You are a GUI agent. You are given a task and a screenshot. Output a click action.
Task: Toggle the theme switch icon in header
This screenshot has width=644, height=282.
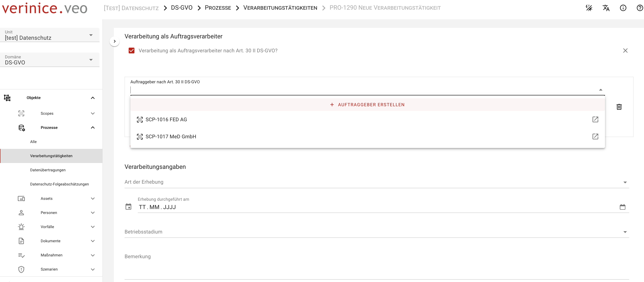click(x=589, y=8)
